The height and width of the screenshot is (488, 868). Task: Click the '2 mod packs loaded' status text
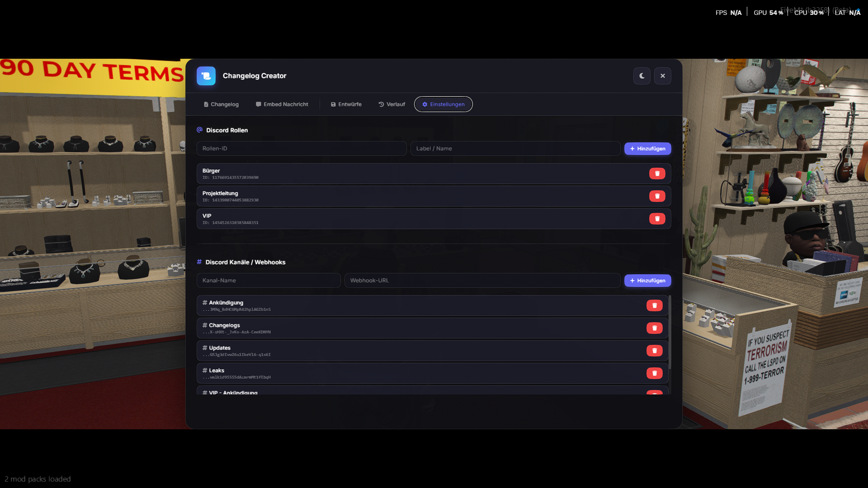(x=38, y=479)
